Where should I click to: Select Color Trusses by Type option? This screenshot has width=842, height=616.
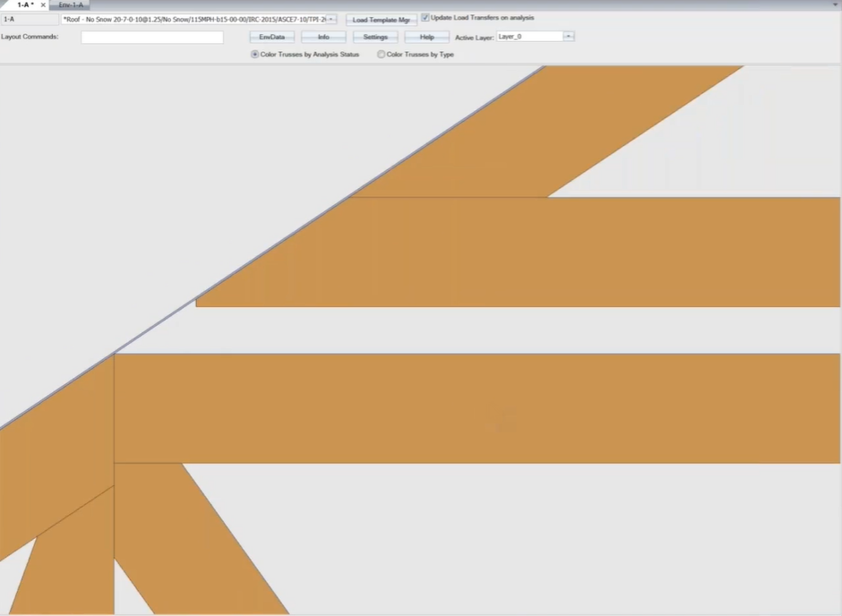[x=382, y=55]
